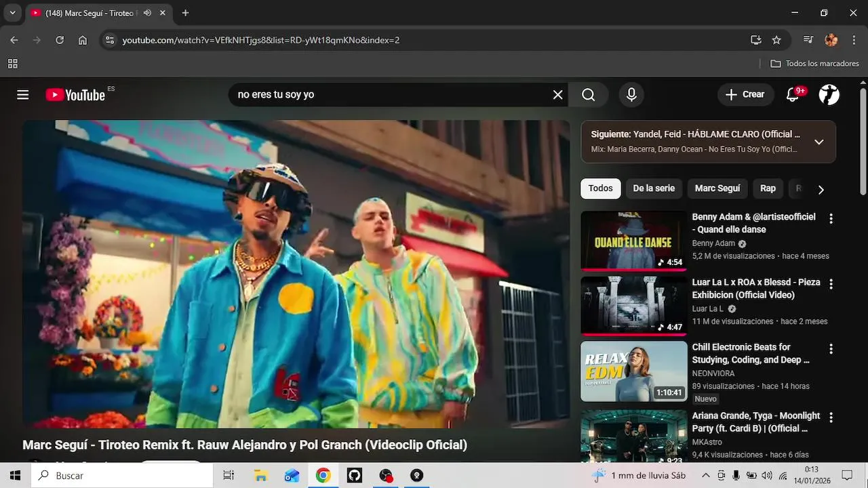Image resolution: width=868 pixels, height=488 pixels.
Task: Go to YouTube home via logo
Action: click(x=75, y=95)
